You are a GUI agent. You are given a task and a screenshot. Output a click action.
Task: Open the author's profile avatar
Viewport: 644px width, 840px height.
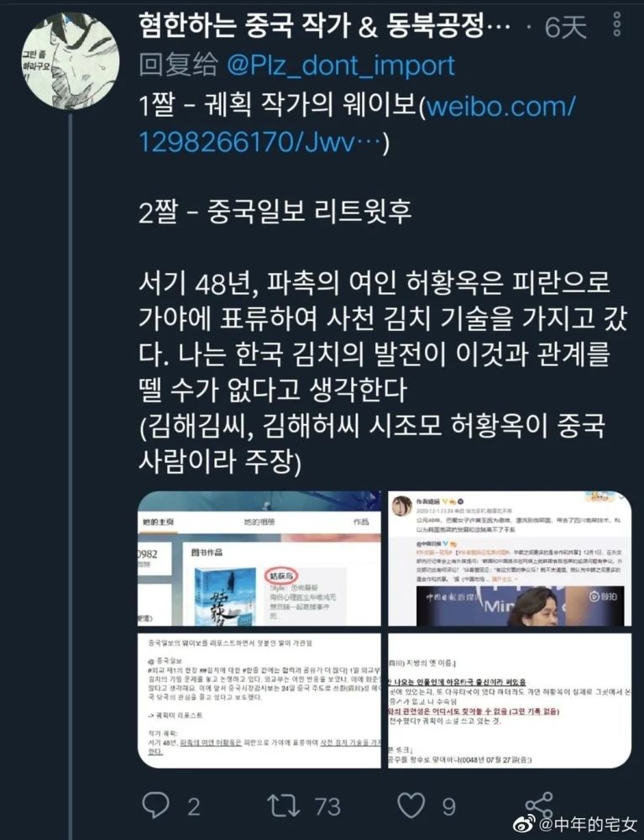(x=71, y=60)
